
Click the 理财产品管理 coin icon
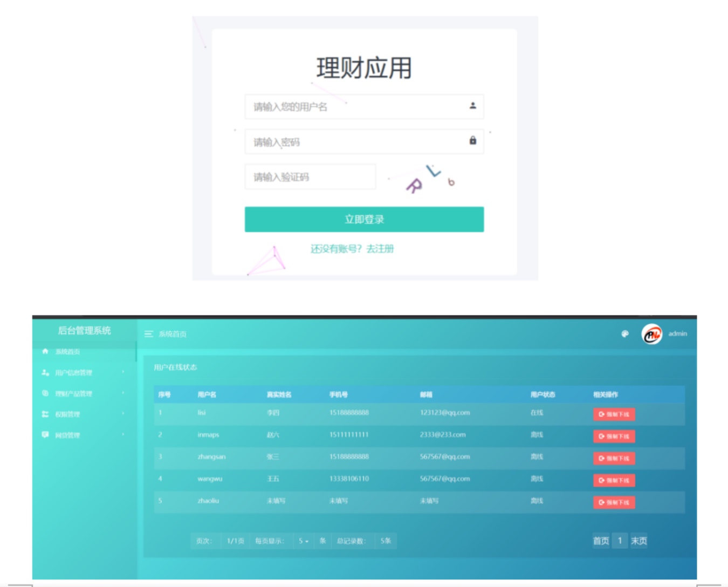pos(45,393)
